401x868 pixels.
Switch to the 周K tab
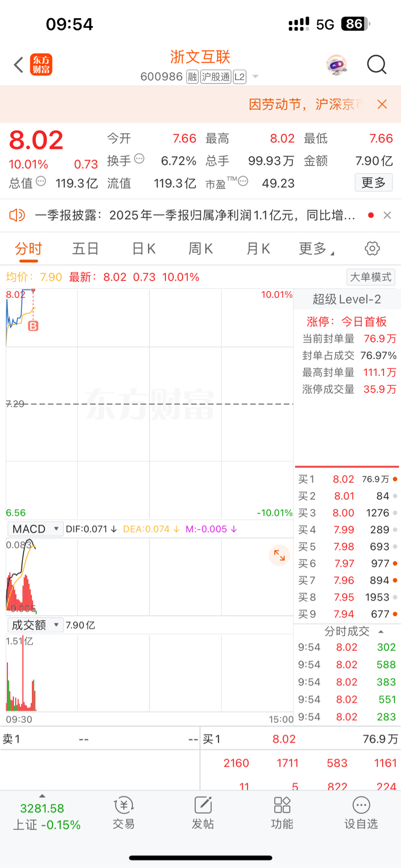click(x=201, y=249)
